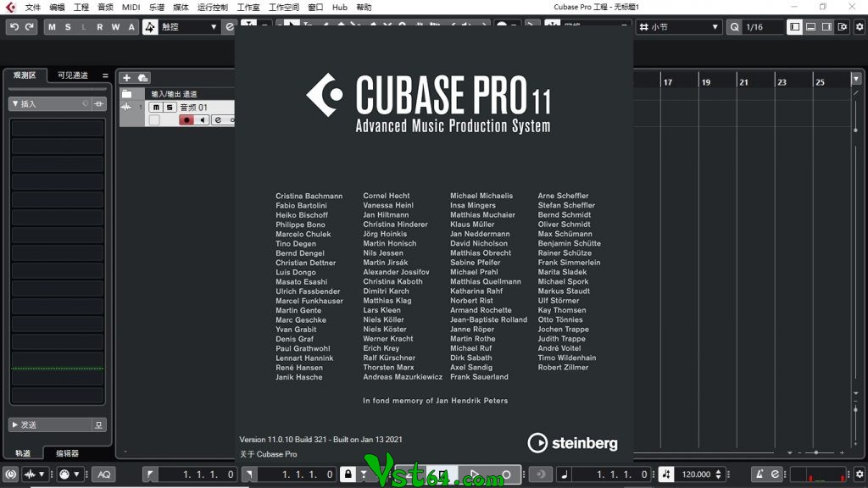
Task: Open the MIDI menu
Action: tap(131, 7)
